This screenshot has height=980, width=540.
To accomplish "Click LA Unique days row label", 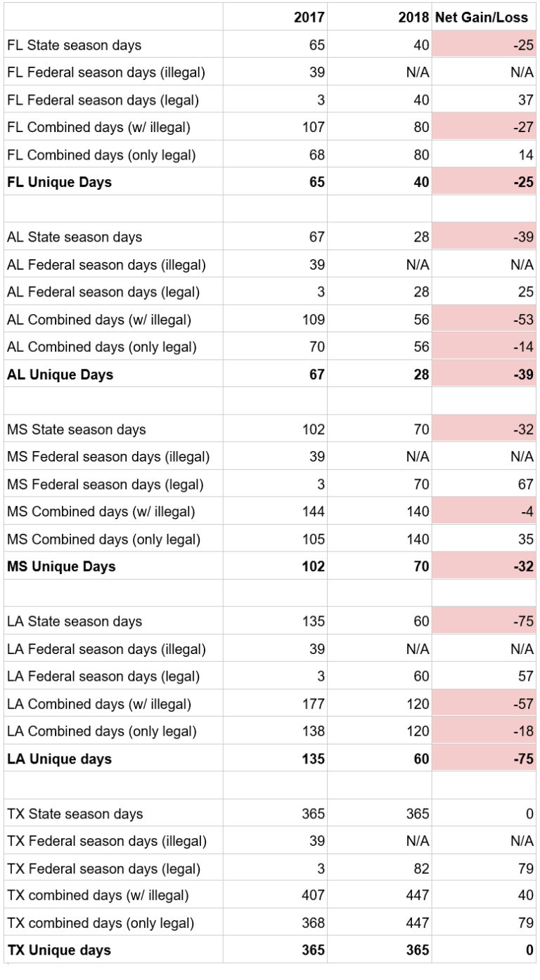I will (59, 759).
